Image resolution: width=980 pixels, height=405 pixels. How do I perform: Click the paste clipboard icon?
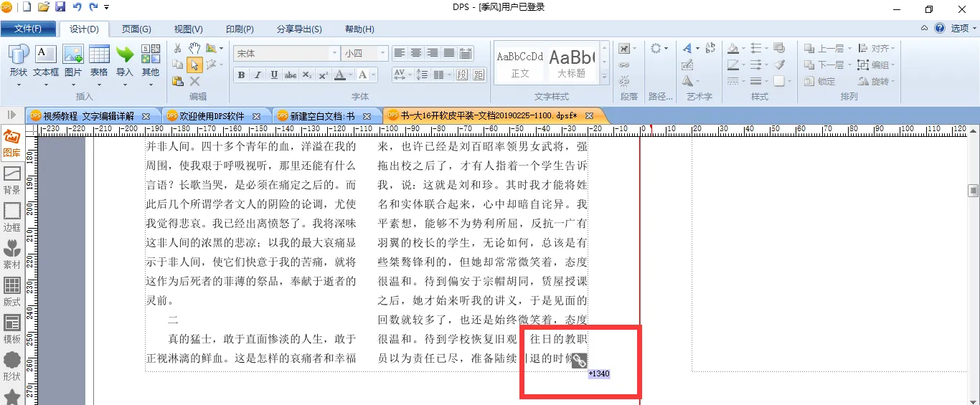[178, 81]
